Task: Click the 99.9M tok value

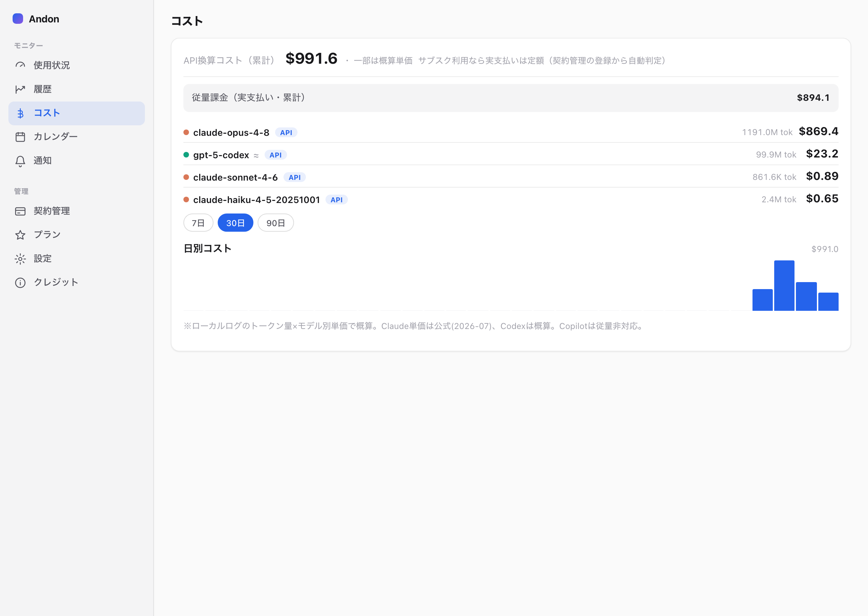Action: pos(776,155)
